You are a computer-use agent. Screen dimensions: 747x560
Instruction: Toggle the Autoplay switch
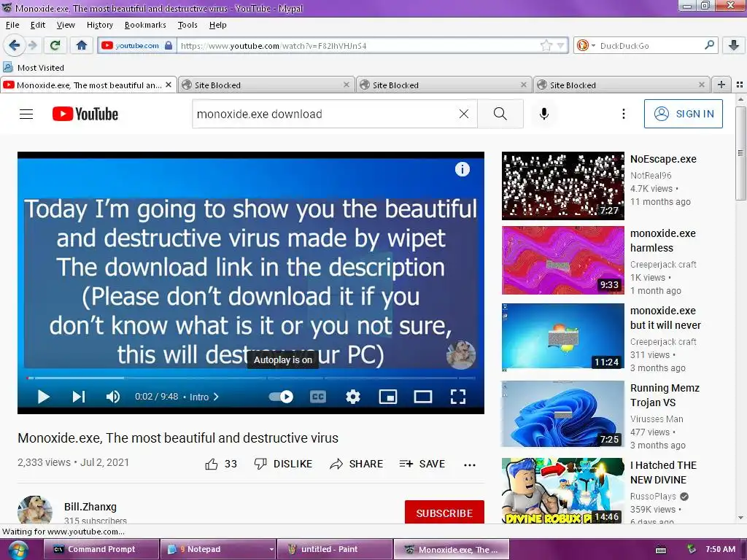click(281, 397)
